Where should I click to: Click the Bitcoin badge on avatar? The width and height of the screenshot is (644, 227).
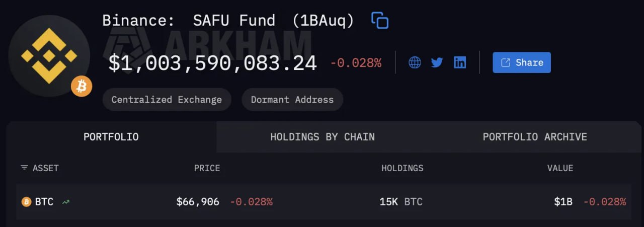82,87
